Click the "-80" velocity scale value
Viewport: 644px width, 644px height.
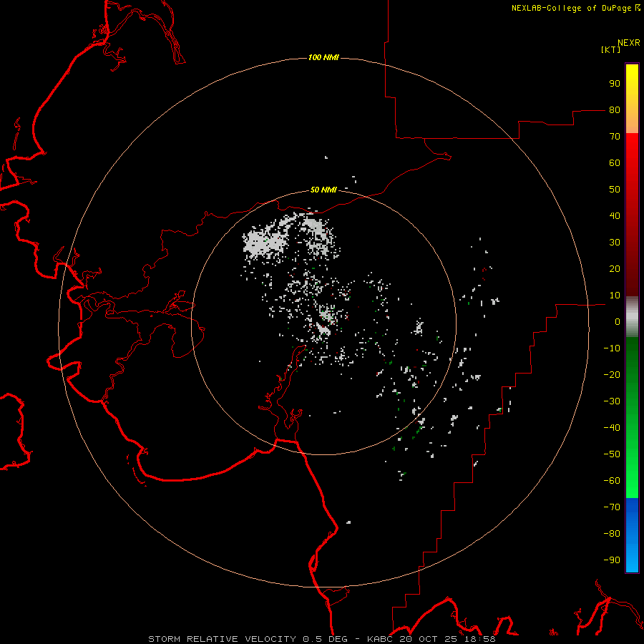(x=612, y=534)
